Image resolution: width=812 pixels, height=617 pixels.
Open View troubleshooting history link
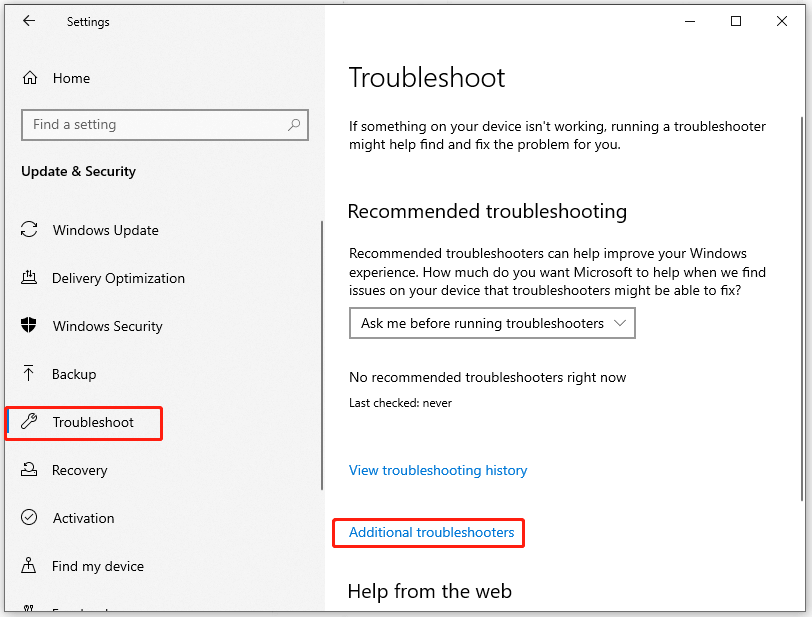437,470
